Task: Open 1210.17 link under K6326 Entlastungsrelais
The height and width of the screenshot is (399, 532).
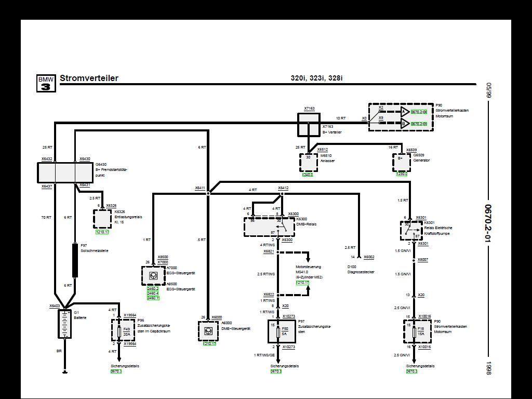Action: (102, 232)
